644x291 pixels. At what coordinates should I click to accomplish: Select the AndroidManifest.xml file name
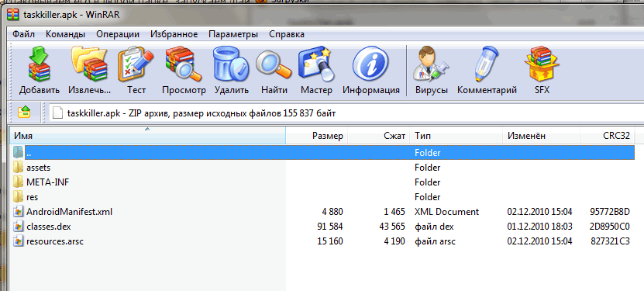pos(69,212)
